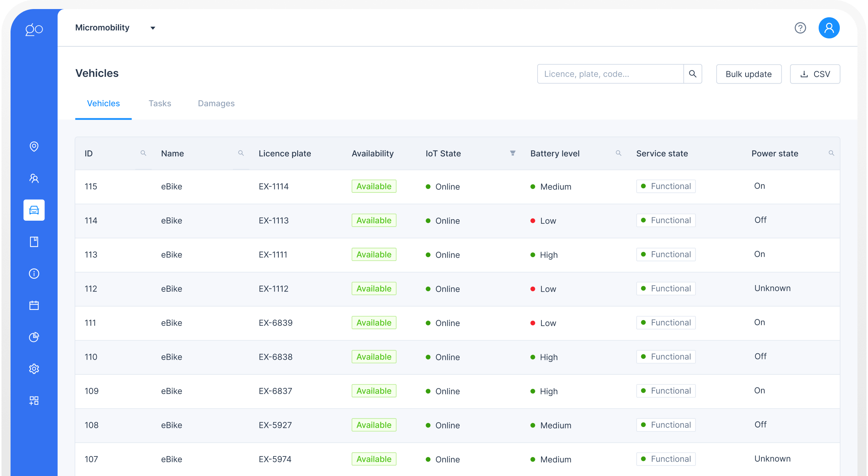Viewport: 868px width, 476px height.
Task: Download the CSV export
Action: click(815, 74)
